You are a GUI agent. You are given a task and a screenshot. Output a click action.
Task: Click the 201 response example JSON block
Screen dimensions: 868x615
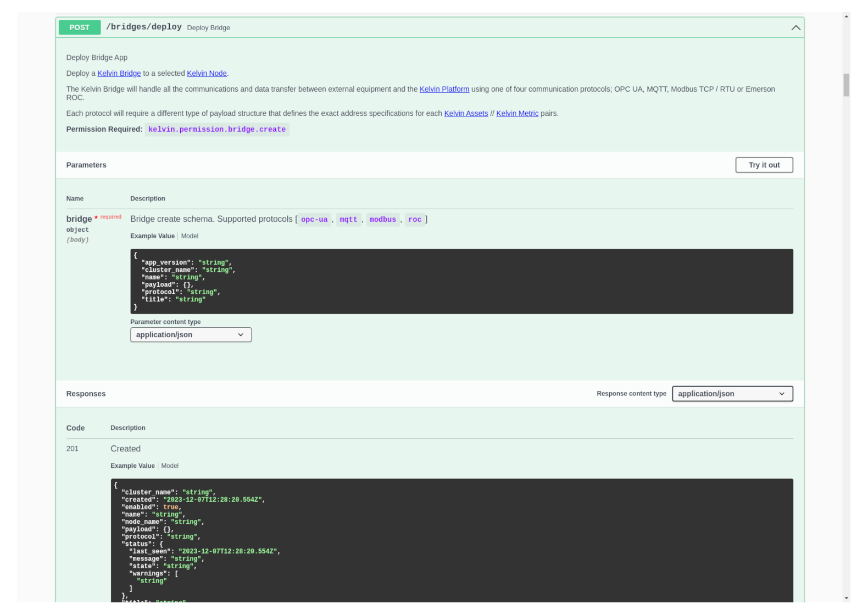click(x=452, y=541)
